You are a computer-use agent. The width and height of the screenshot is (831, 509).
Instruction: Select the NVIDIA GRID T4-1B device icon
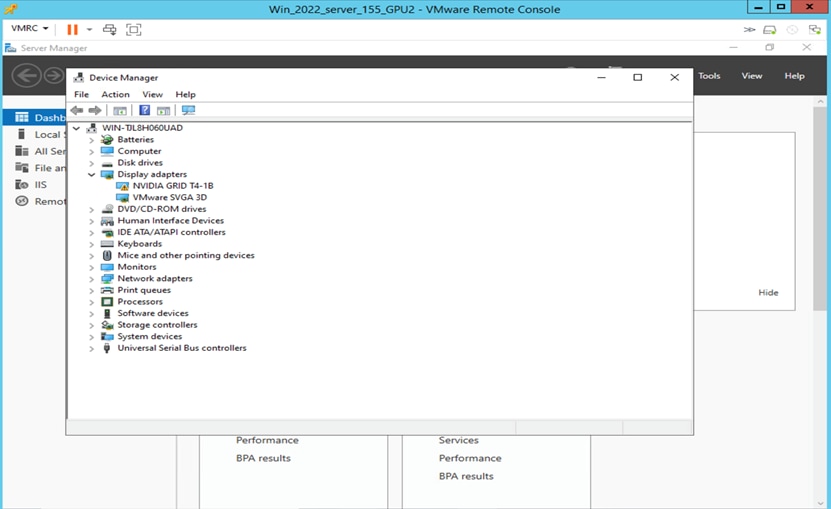(x=122, y=186)
